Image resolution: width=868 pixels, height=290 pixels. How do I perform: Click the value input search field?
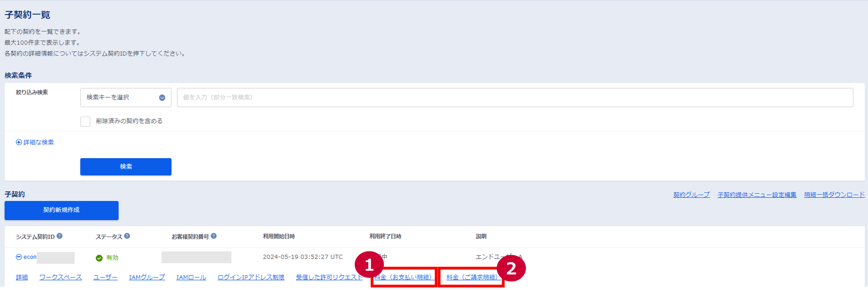pyautogui.click(x=514, y=97)
